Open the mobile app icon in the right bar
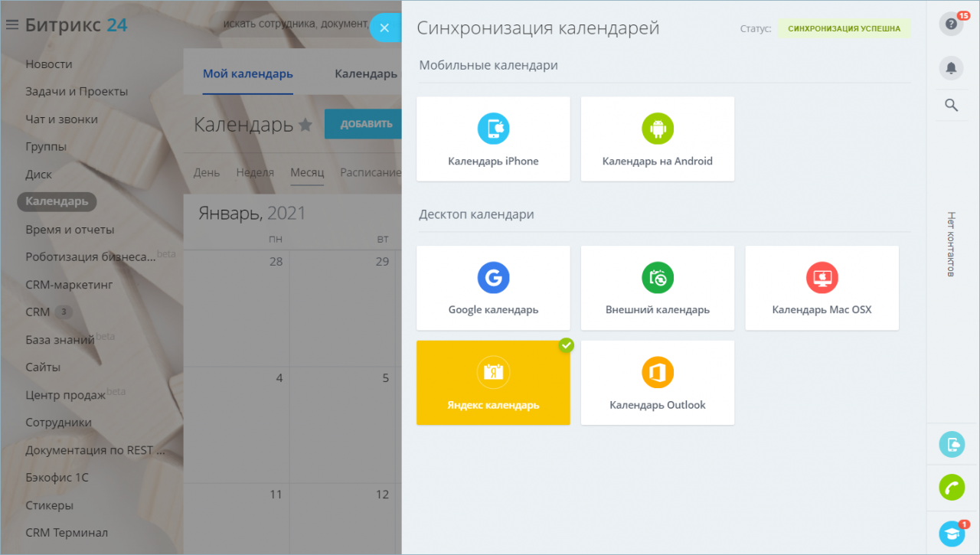 click(x=952, y=444)
